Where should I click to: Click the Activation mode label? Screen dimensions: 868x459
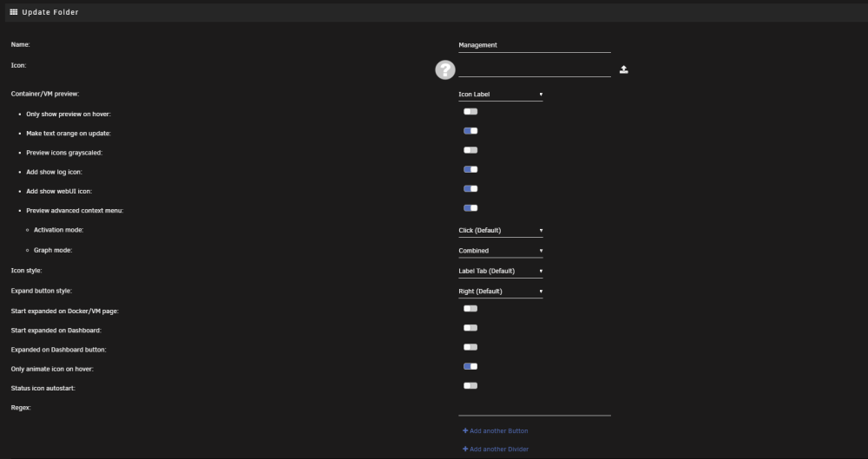coord(59,230)
